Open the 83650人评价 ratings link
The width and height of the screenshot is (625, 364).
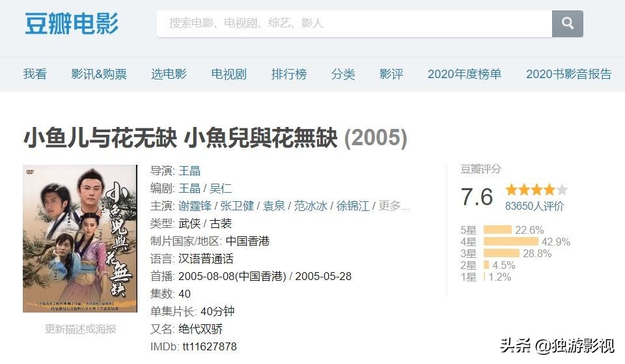click(535, 206)
